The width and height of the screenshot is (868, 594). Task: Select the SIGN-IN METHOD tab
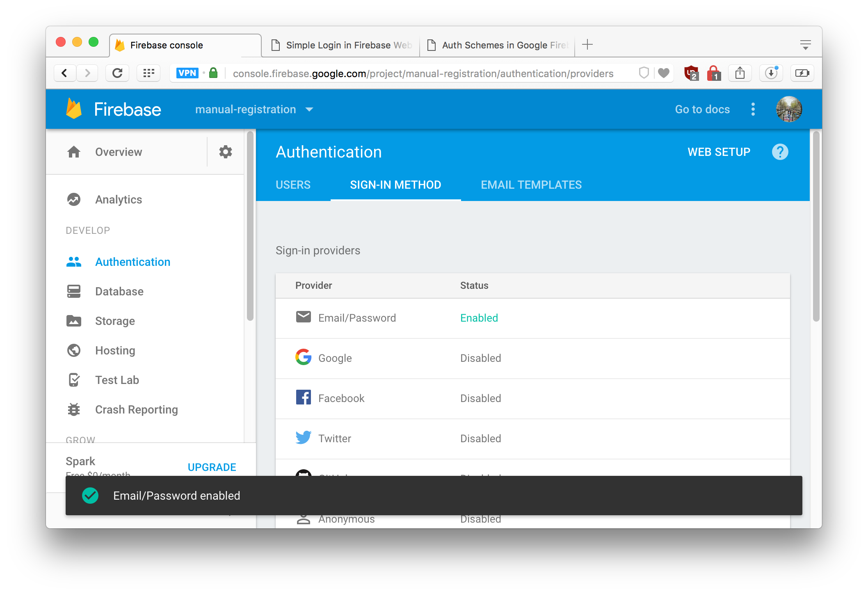click(x=395, y=185)
